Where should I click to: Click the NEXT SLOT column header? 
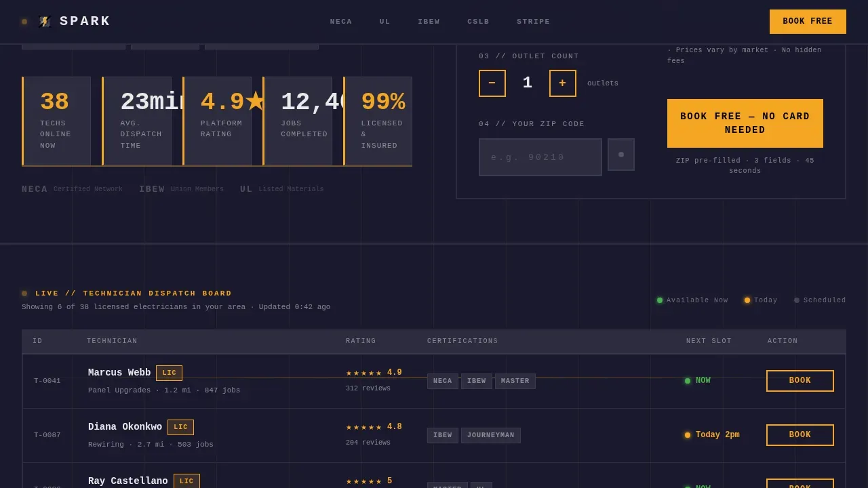point(709,342)
